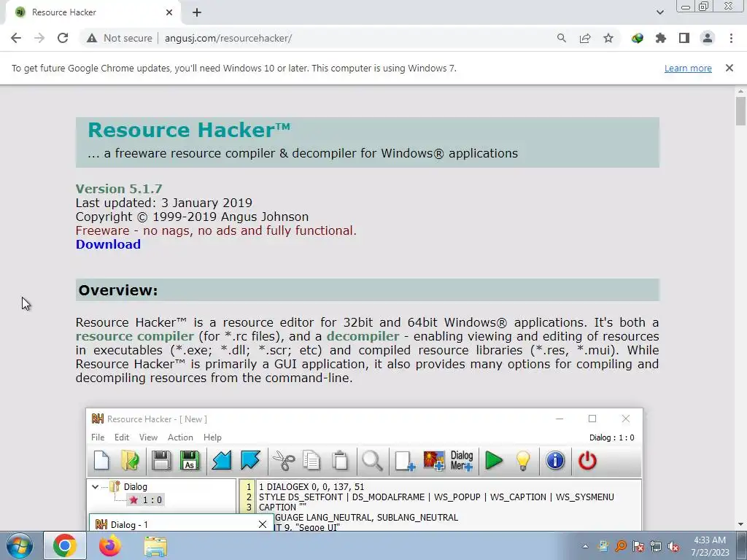Image resolution: width=747 pixels, height=560 pixels.
Task: Share this page via the share icon
Action: (585, 38)
